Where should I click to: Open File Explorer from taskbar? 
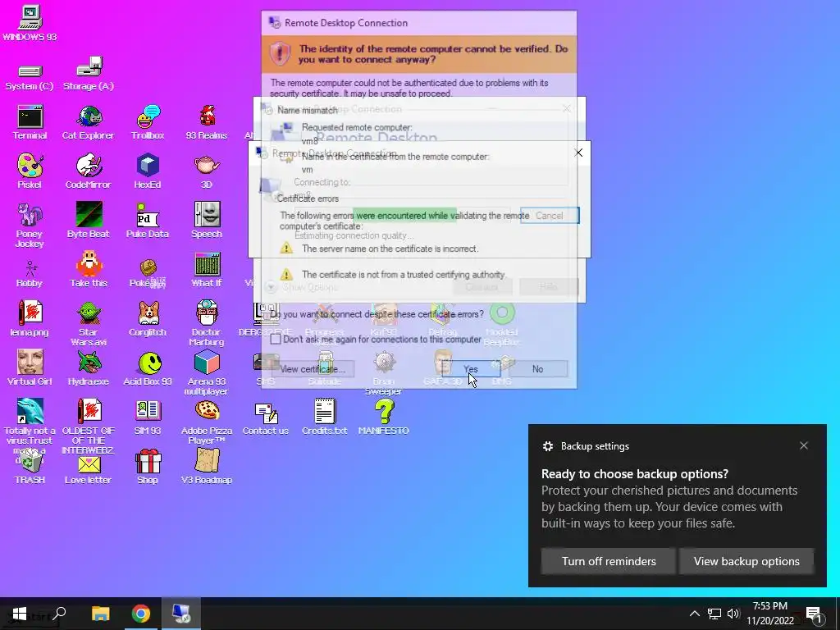tap(100, 614)
